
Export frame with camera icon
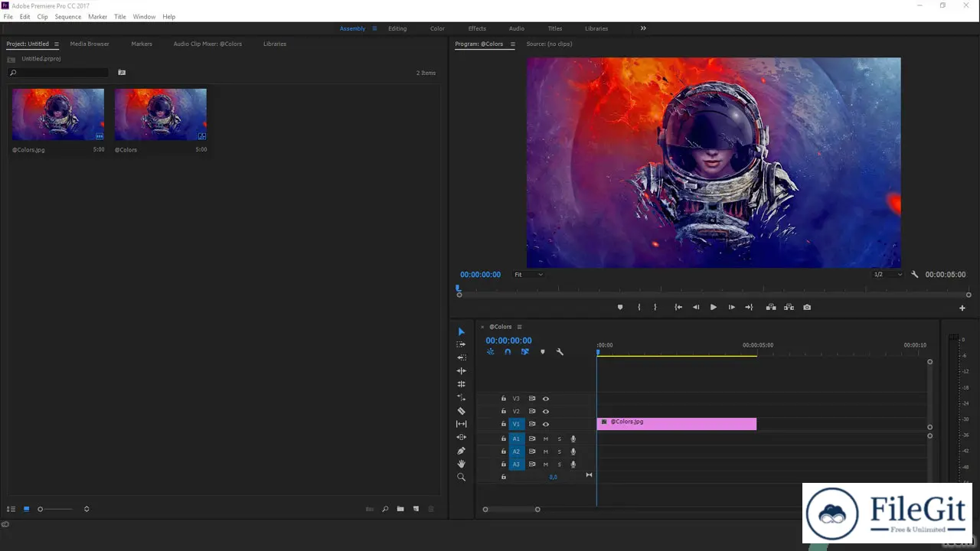coord(807,307)
